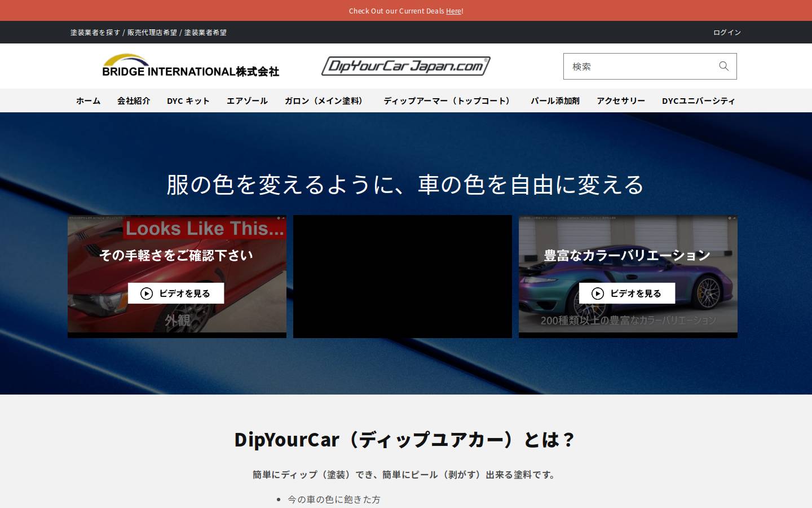Go to ホーム menu item
Image resolution: width=812 pixels, height=508 pixels.
click(x=88, y=100)
